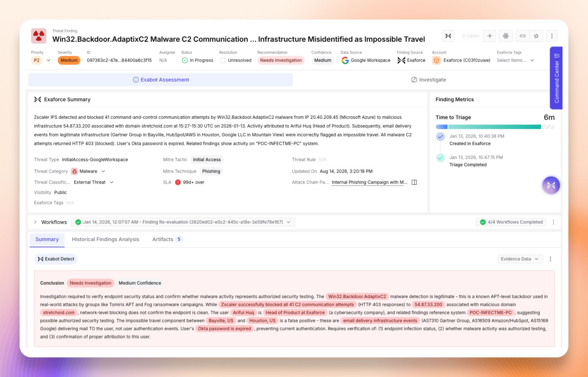588x377 pixels.
Task: Open the Attack Chain Path side panel icon
Action: (414, 182)
